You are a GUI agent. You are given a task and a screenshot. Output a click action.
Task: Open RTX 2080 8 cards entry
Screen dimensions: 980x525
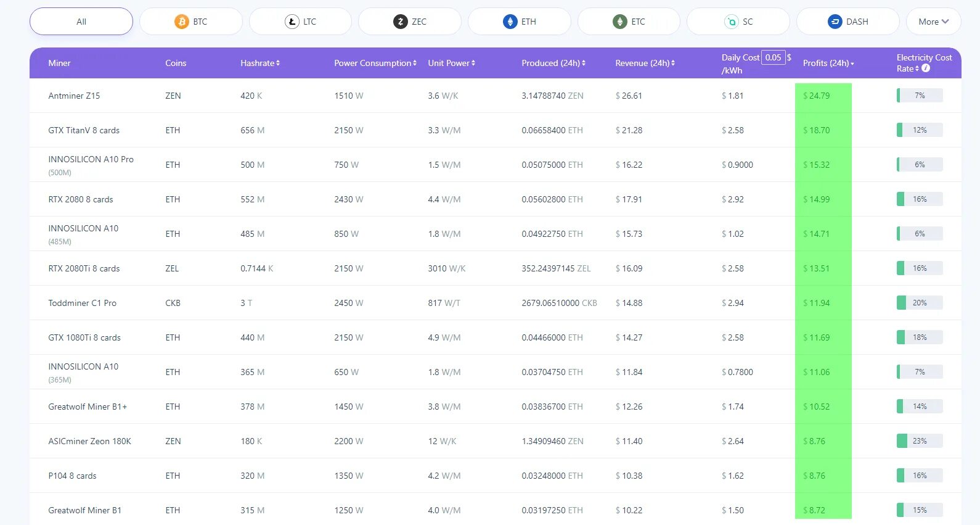coord(81,199)
